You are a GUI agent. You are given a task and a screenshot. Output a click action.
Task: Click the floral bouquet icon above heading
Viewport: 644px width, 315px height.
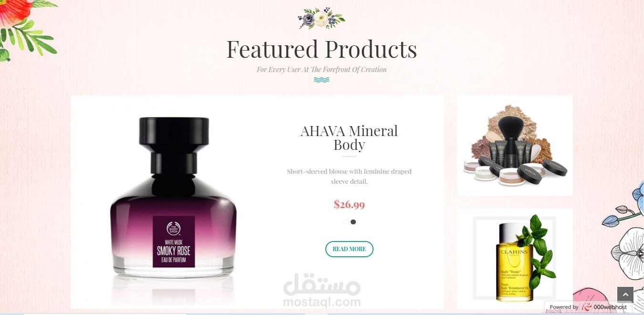coord(322,19)
